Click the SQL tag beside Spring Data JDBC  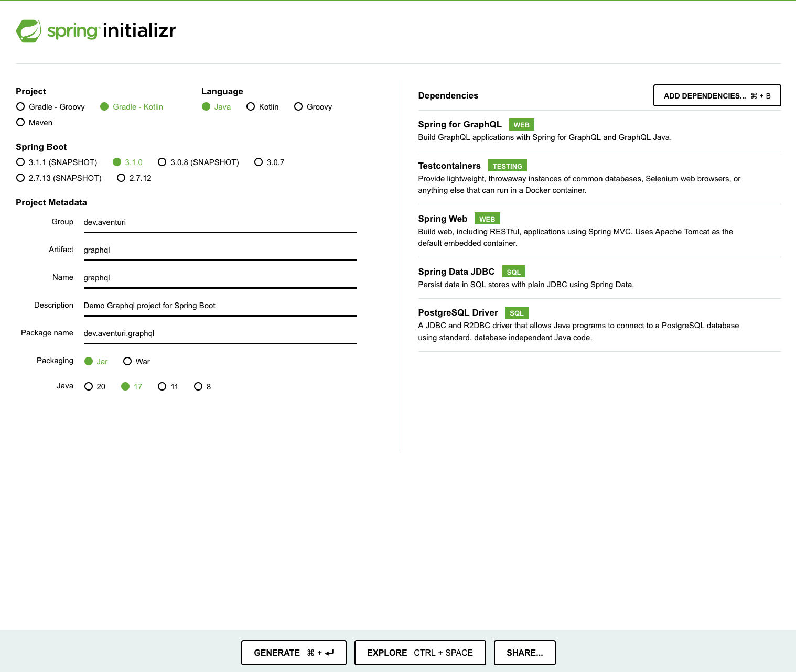tap(514, 272)
